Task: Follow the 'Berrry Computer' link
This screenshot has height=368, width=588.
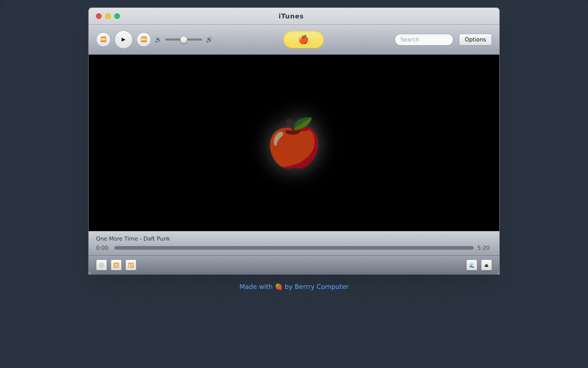Action: pyautogui.click(x=322, y=287)
